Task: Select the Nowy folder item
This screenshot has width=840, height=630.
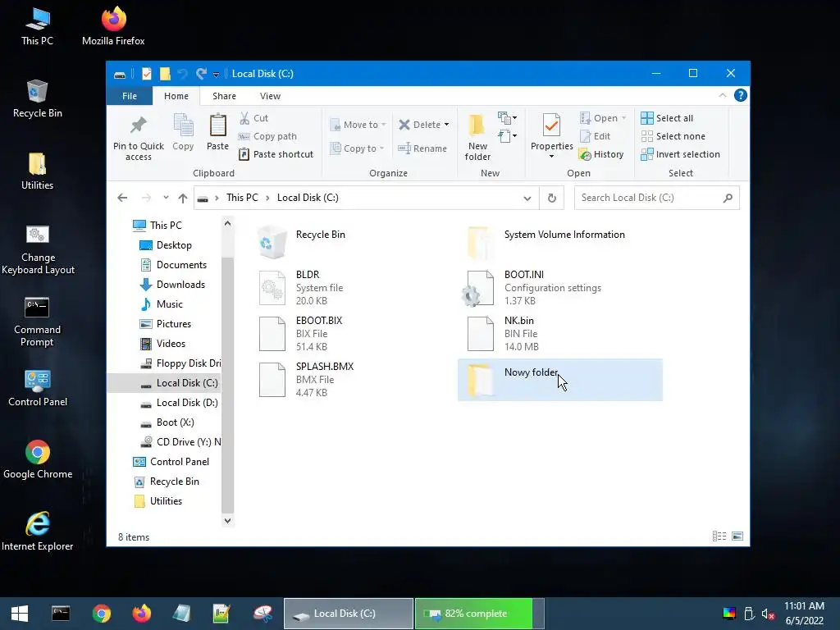Action: click(559, 380)
